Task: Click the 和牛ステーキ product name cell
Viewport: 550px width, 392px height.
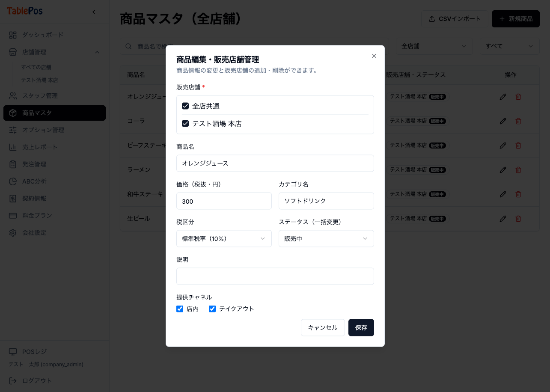Action: pyautogui.click(x=145, y=194)
